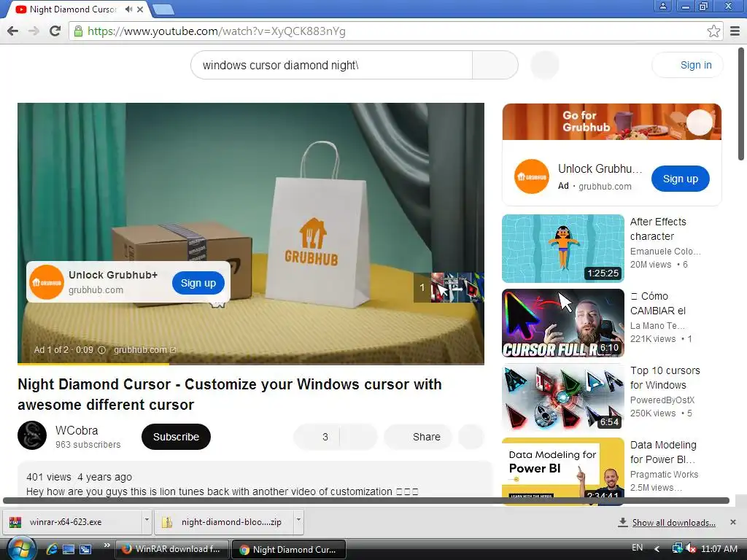Screen dimensions: 747x560
Task: Click the Data Modeling for Power BI title
Action: pyautogui.click(x=663, y=452)
